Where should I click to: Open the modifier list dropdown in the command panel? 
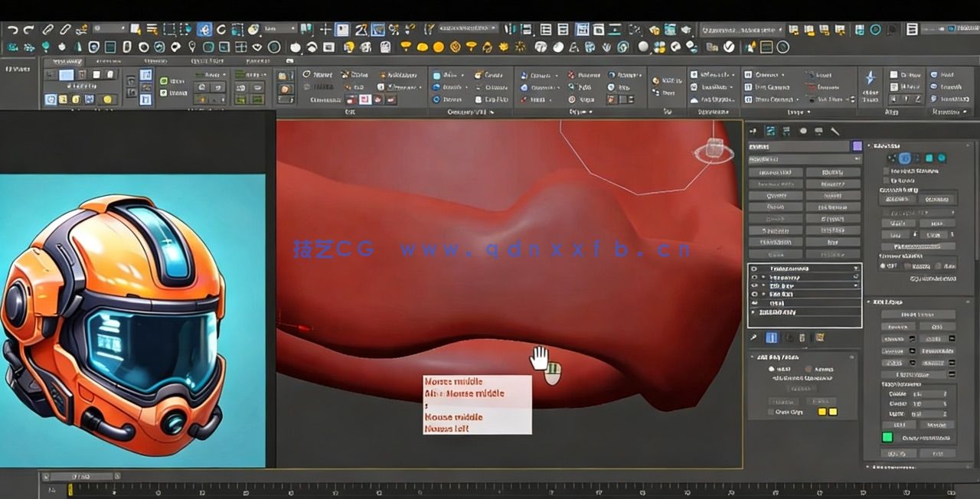(802, 158)
